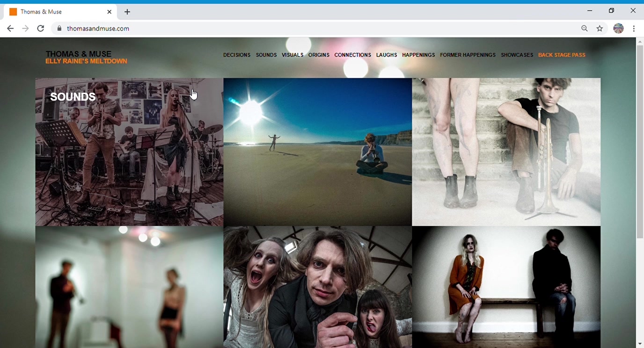This screenshot has width=644, height=348.
Task: Click the Thomas & Muse site logo
Action: 79,54
